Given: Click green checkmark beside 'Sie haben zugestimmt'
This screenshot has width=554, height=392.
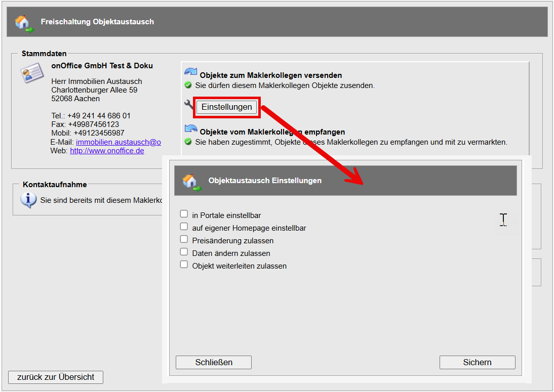Looking at the screenshot, I should coord(188,142).
